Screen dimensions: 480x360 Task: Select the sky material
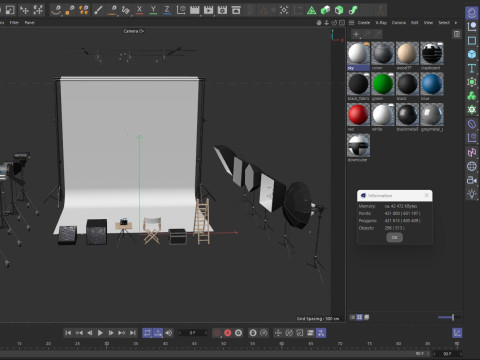358,56
